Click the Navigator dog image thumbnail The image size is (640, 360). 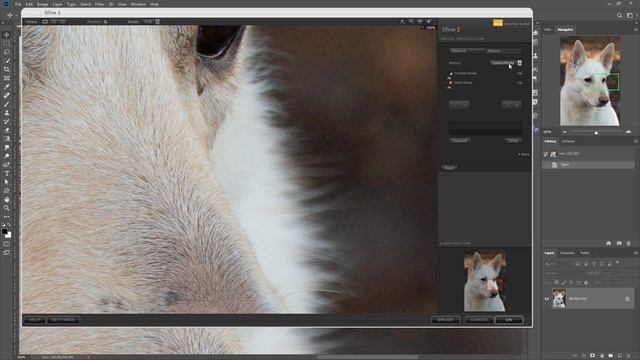point(590,81)
